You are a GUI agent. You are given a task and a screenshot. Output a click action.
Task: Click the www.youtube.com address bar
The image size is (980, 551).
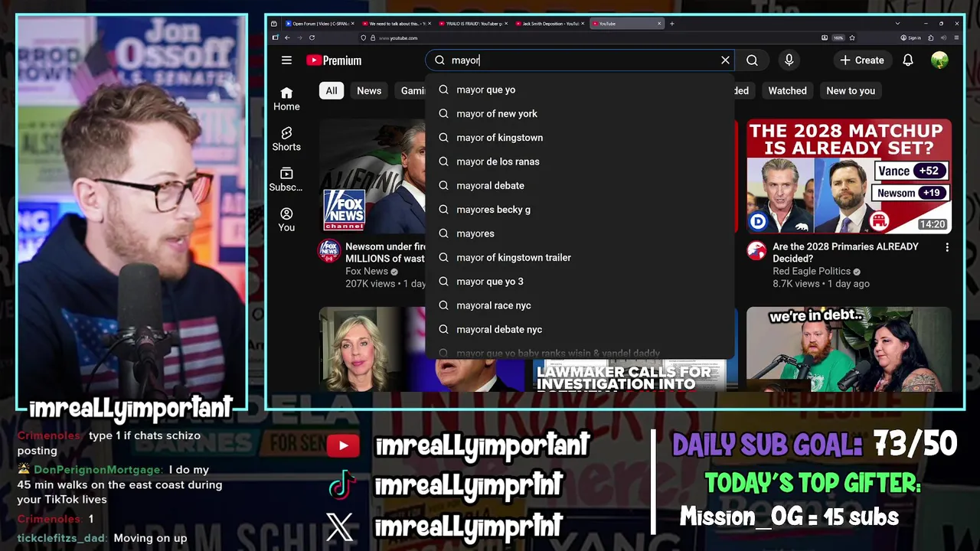click(590, 37)
